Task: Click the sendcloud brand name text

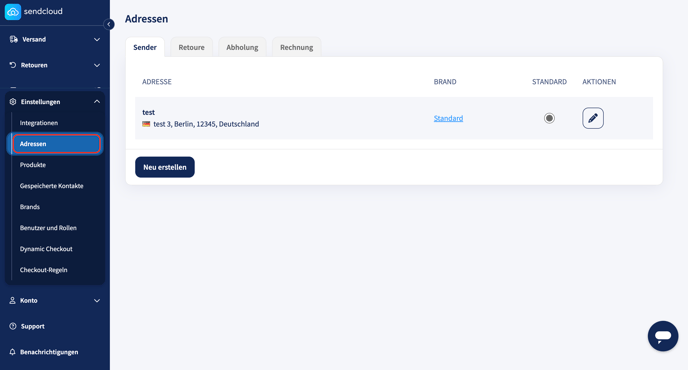Action: tap(43, 11)
